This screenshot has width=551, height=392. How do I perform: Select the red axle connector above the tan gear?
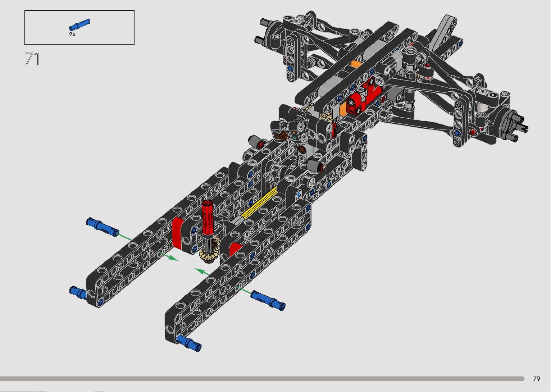pyautogui.click(x=208, y=218)
